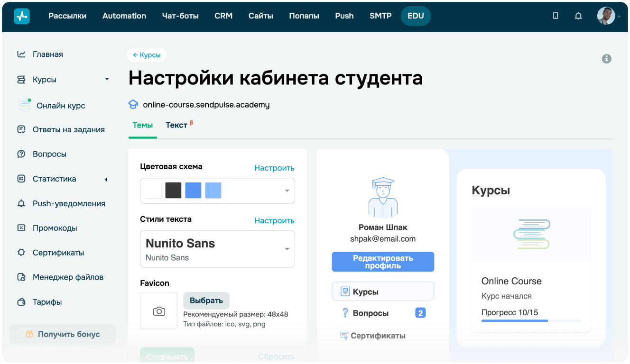The image size is (630, 364).
Task: Click the SendPulse logo icon
Action: 22,16
